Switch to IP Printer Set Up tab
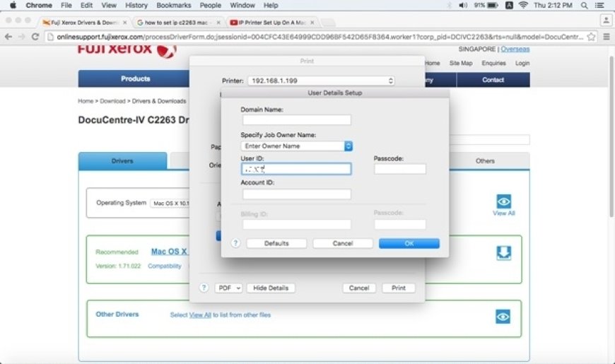 [x=271, y=23]
